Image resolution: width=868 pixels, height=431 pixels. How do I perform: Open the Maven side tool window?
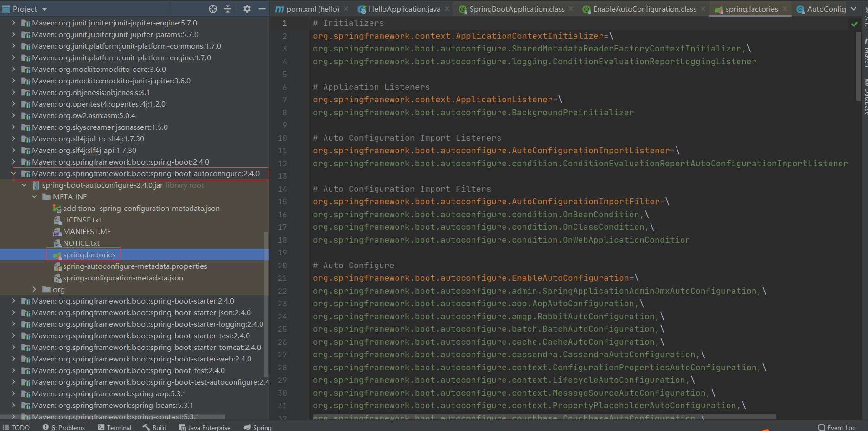865,53
